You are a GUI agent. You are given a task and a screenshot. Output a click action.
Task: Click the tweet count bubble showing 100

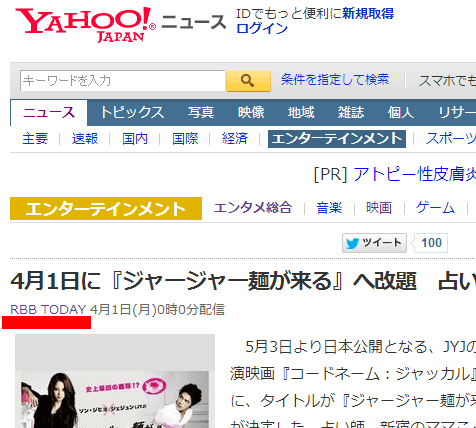(431, 243)
